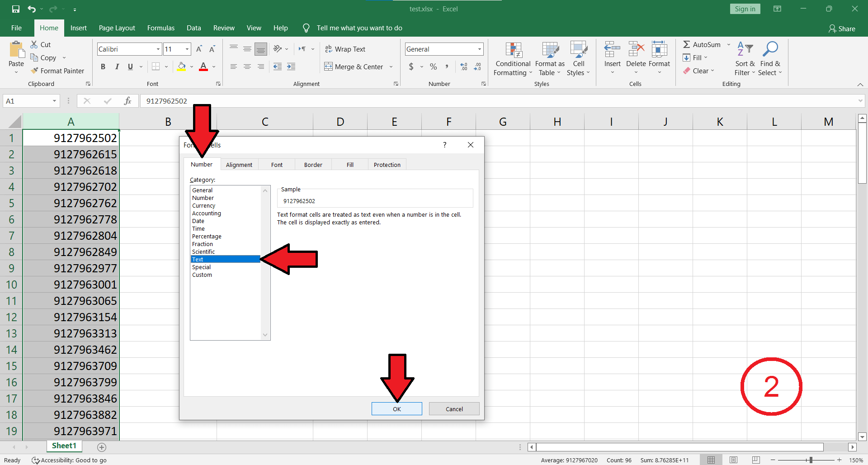Toggle Bold formatting
The height and width of the screenshot is (465, 868).
click(x=103, y=66)
